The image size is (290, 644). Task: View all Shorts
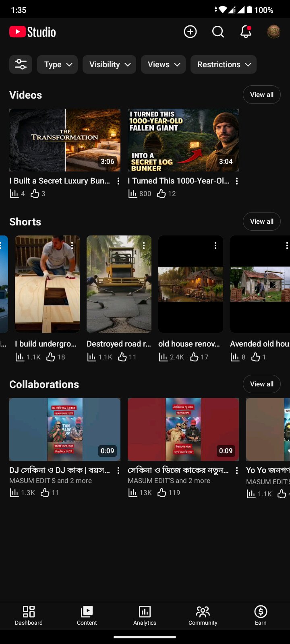(x=262, y=221)
